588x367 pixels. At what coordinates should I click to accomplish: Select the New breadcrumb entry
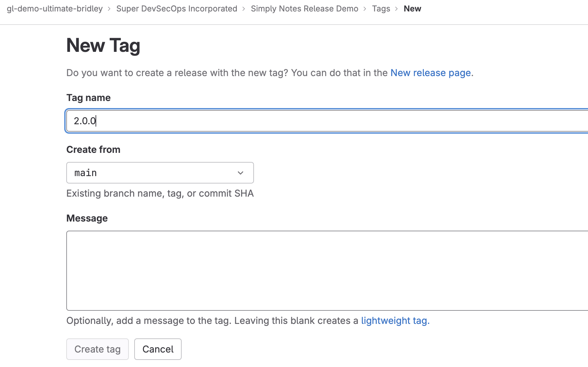click(x=412, y=8)
